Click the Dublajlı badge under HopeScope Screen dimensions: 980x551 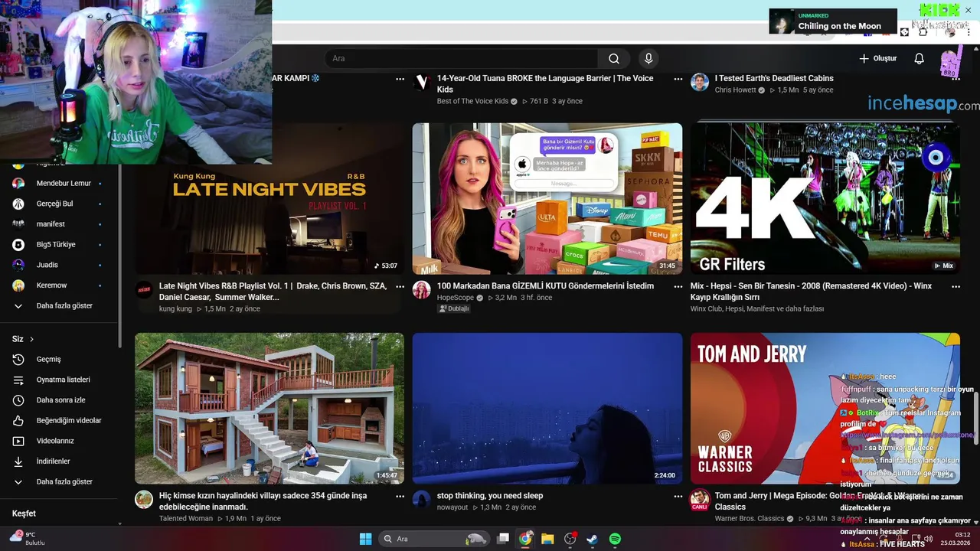(x=453, y=308)
